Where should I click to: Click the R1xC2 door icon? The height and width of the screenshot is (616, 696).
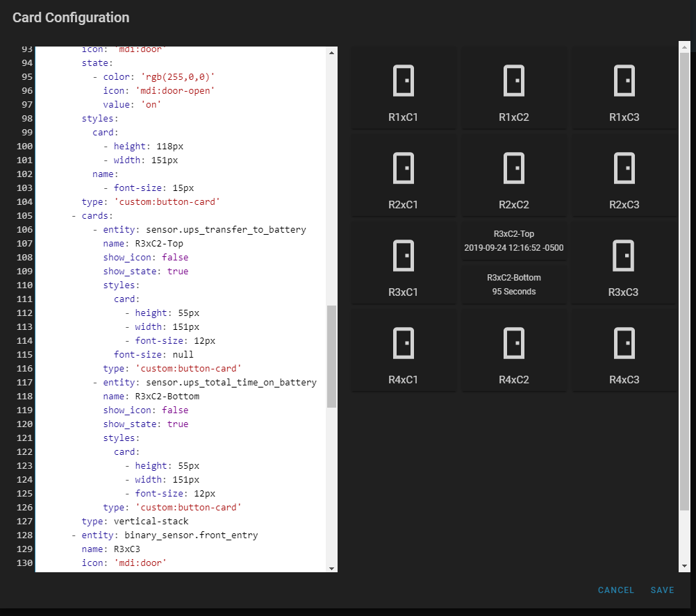pyautogui.click(x=514, y=80)
